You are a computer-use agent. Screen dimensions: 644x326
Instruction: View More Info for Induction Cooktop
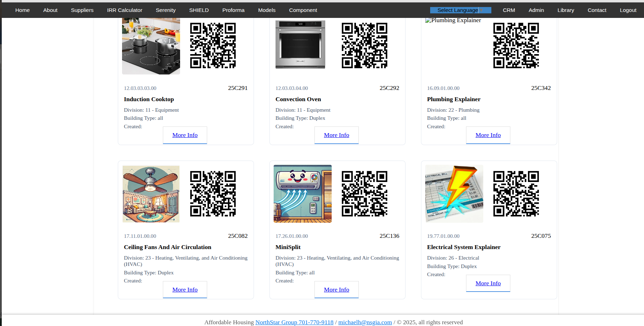[x=185, y=135]
